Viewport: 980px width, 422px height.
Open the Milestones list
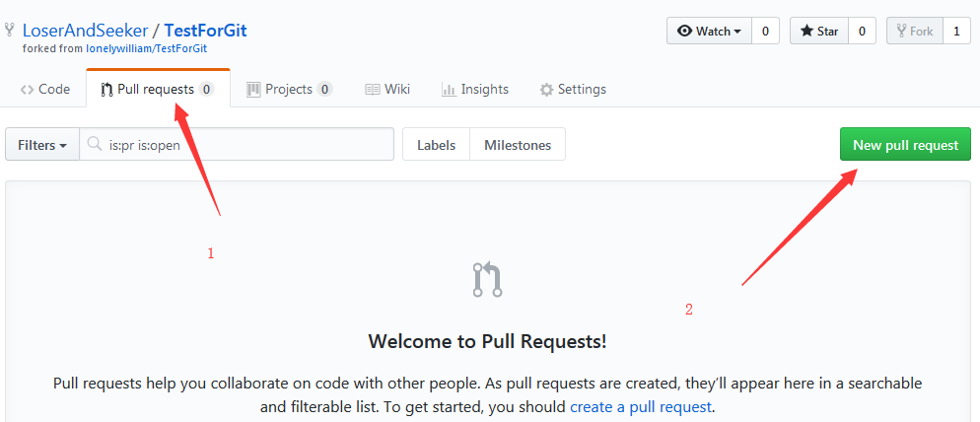pos(518,145)
